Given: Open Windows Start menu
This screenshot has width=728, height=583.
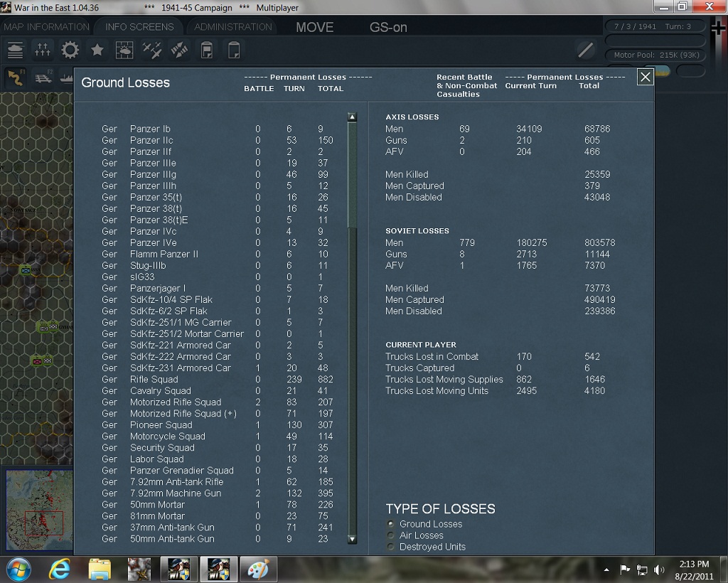Looking at the screenshot, I should click(19, 569).
